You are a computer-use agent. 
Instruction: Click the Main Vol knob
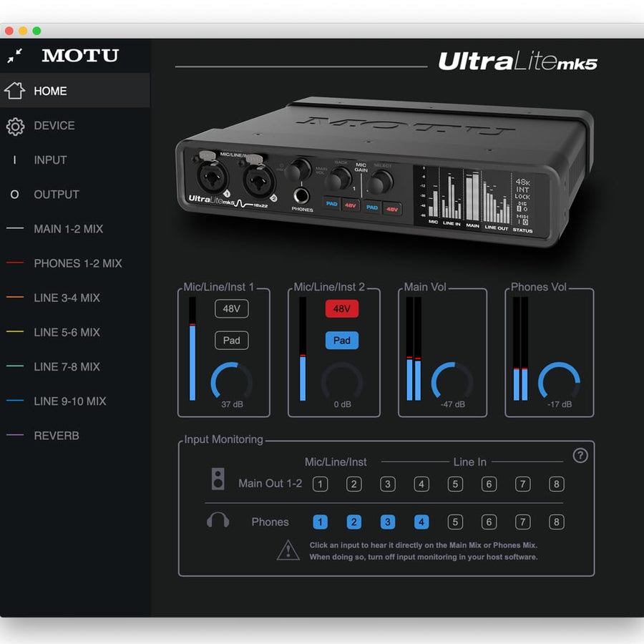point(452,381)
